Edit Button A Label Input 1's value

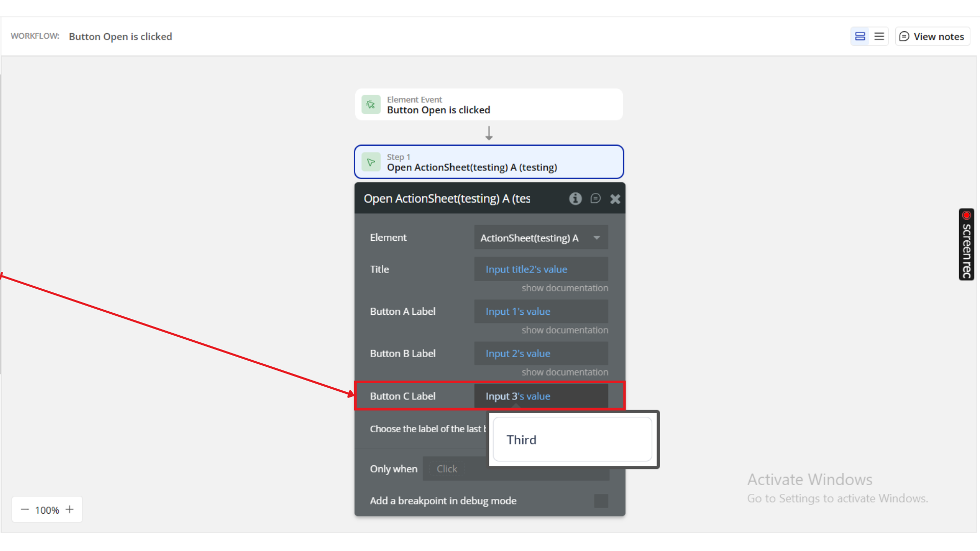point(518,312)
